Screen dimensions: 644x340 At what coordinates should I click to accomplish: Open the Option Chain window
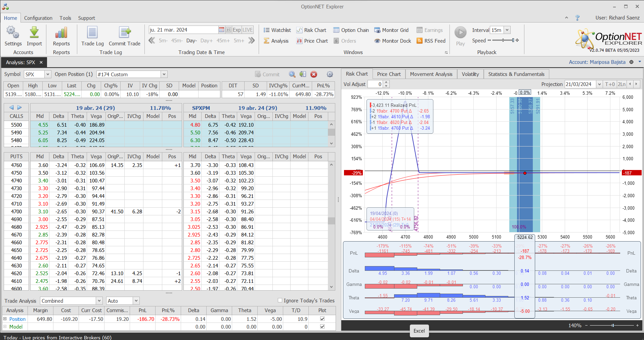pyautogui.click(x=351, y=30)
